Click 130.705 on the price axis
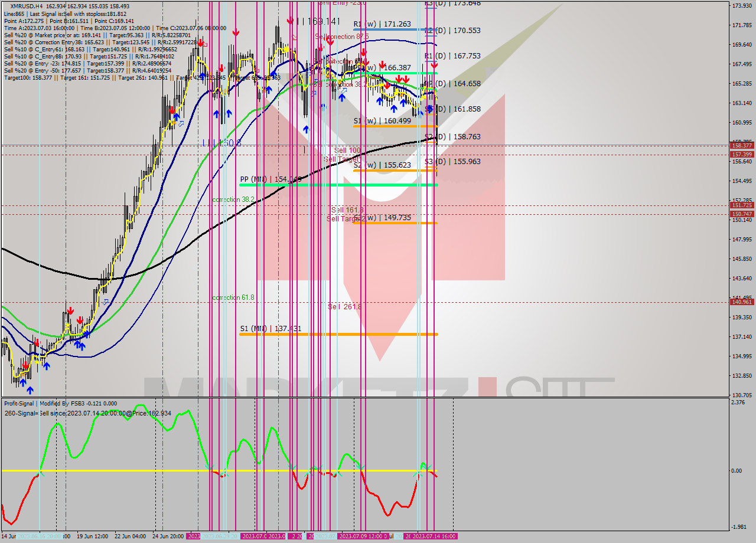Screen dimensions: 756x543 coord(742,395)
